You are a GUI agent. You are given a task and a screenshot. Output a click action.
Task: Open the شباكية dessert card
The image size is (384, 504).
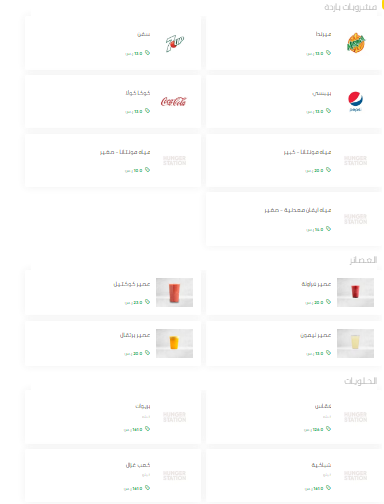294,476
